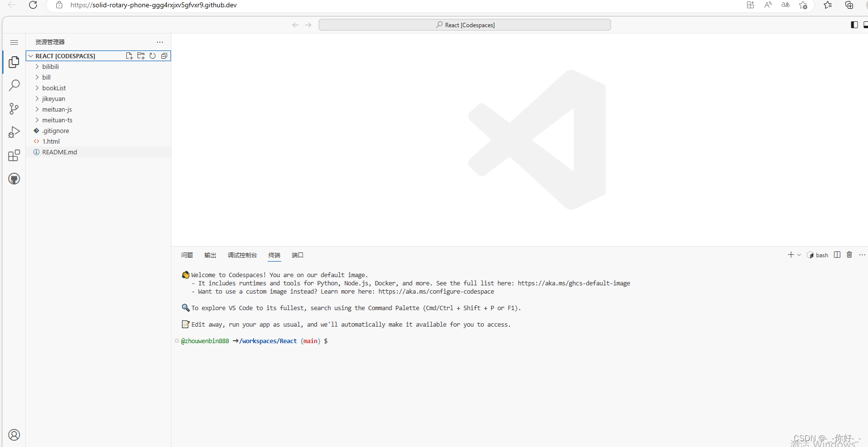The image size is (868, 447).
Task: Switch to the 调试控制台 panel tab
Action: 242,255
